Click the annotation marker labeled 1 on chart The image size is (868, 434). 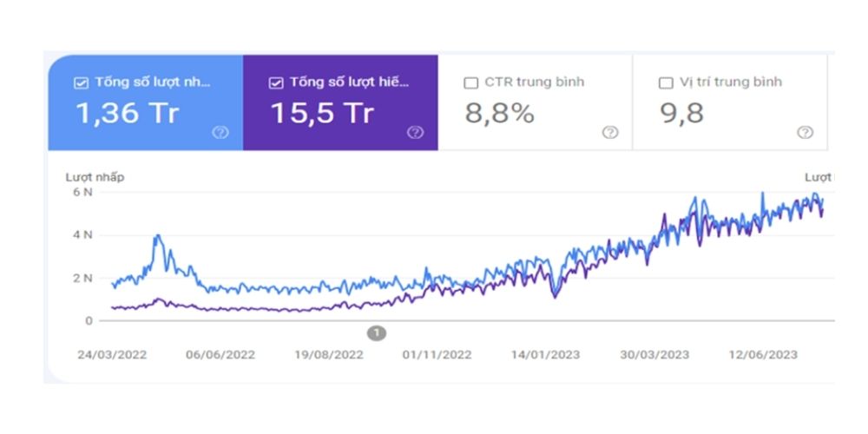click(377, 333)
